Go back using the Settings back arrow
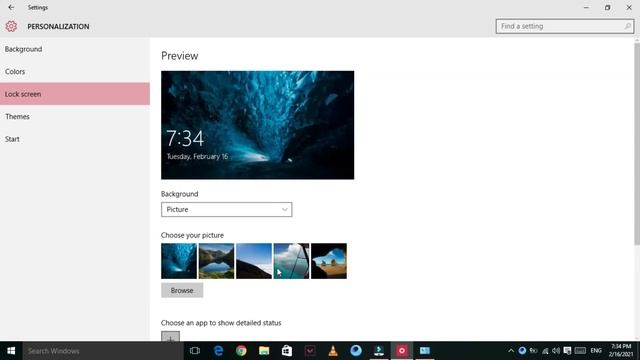The height and width of the screenshot is (360, 640). point(11,7)
